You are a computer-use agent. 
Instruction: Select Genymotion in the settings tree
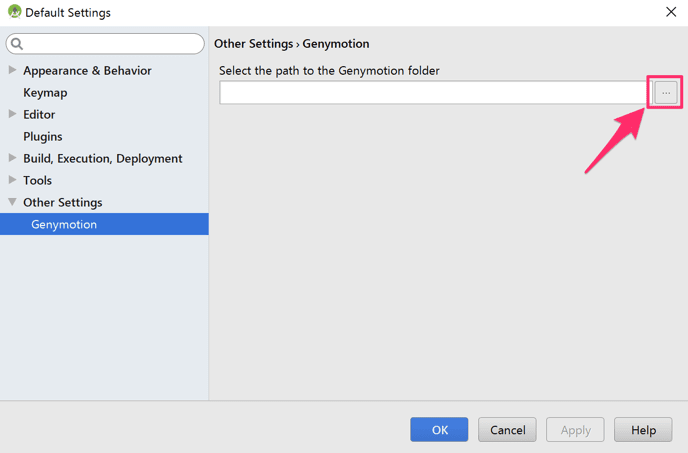click(x=104, y=224)
